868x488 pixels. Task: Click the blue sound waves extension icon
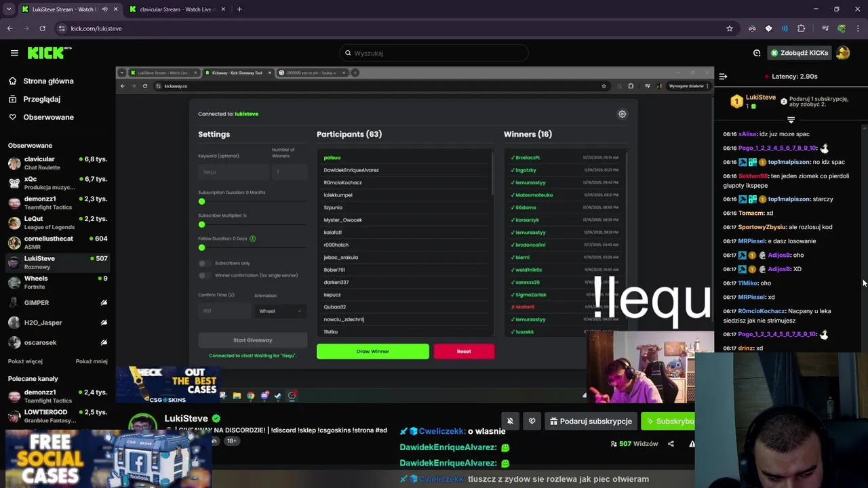(x=785, y=28)
